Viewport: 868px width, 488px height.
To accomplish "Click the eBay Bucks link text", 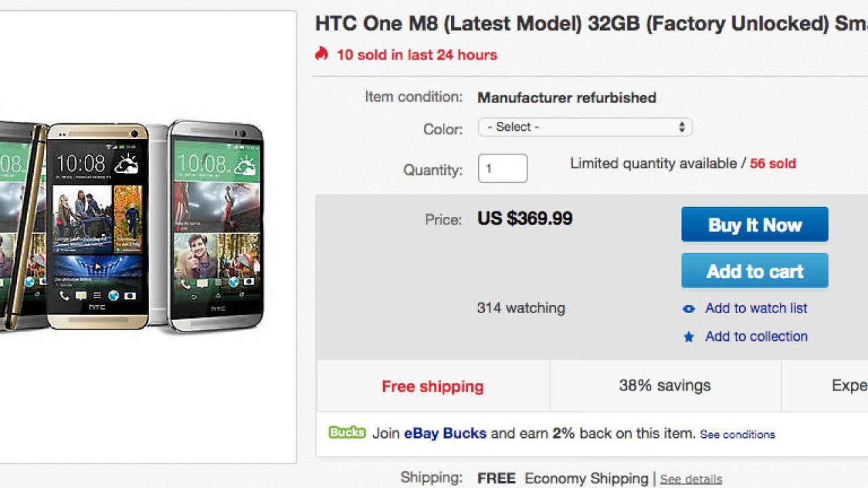I will [x=445, y=433].
